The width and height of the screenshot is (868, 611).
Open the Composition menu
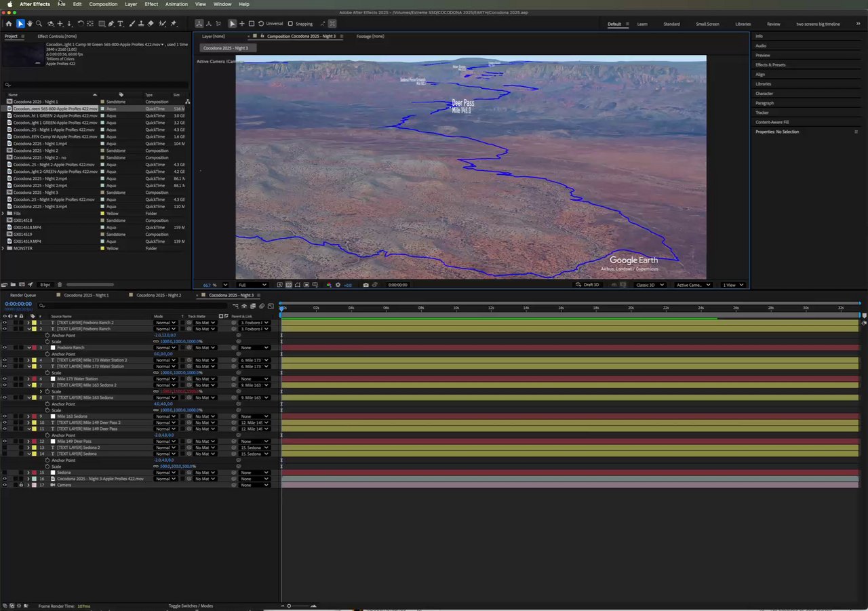pyautogui.click(x=103, y=4)
